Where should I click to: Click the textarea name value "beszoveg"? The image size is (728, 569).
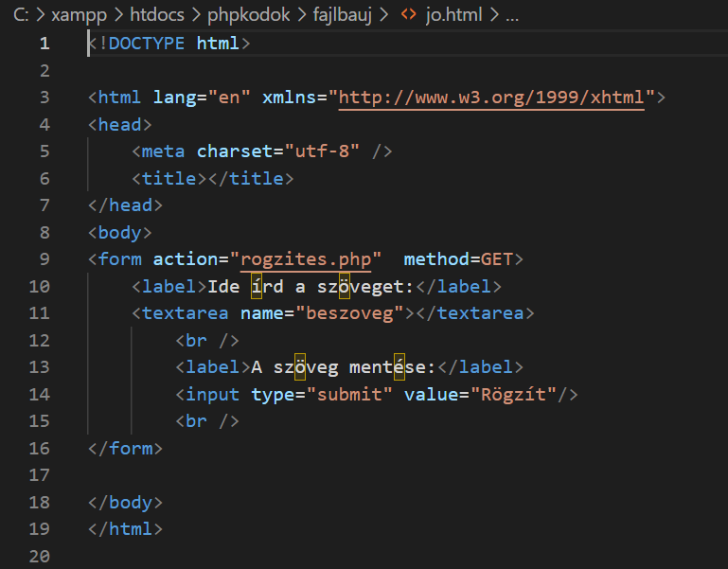pos(349,313)
